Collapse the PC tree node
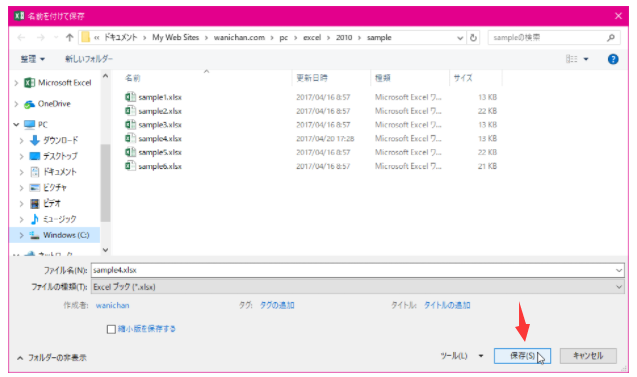The height and width of the screenshot is (377, 637). pyautogui.click(x=16, y=124)
